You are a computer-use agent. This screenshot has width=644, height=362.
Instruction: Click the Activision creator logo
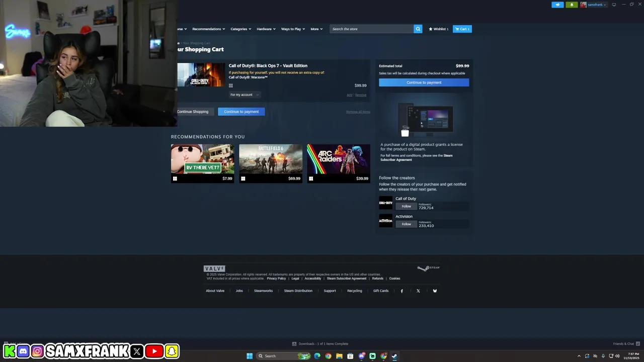(385, 221)
